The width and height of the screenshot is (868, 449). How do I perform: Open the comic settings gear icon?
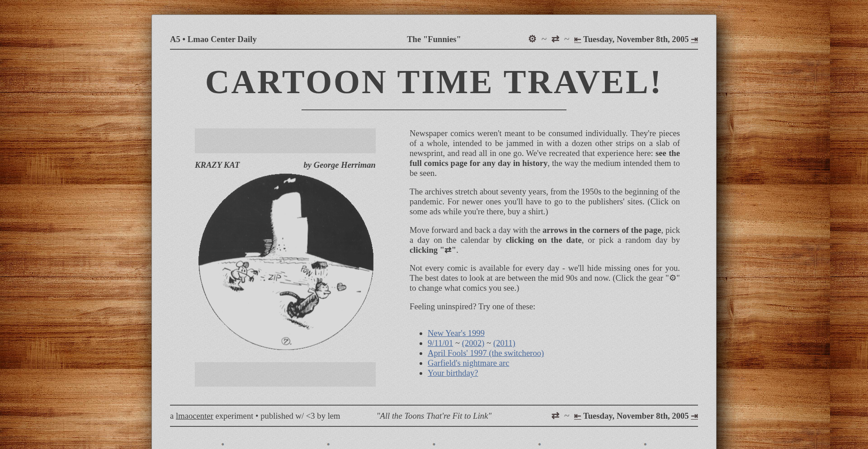pyautogui.click(x=532, y=39)
